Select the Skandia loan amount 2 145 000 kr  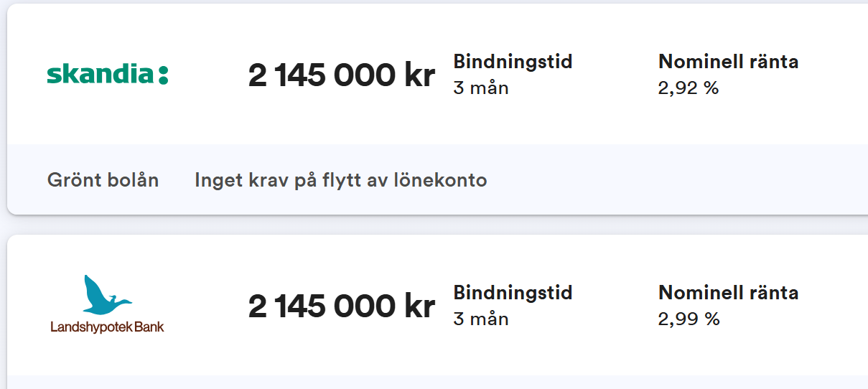(x=341, y=75)
